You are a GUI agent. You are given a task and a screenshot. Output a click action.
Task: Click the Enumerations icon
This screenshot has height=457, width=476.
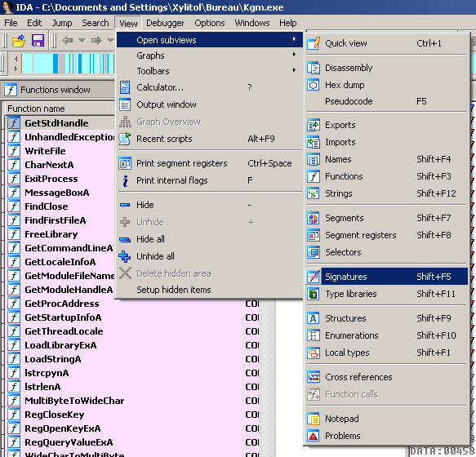[314, 335]
